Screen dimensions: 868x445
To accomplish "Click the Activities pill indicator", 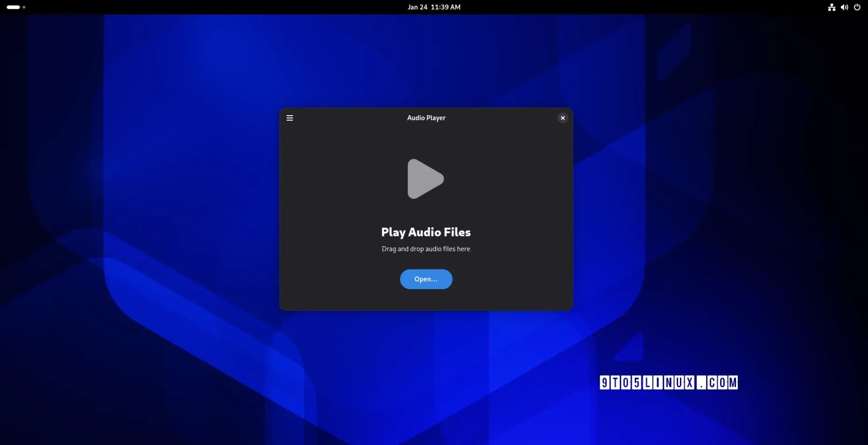I will tap(13, 7).
